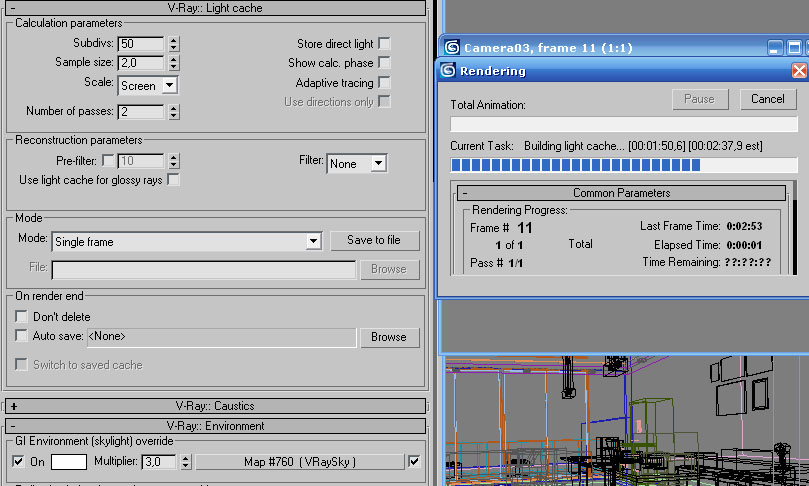
Task: Enable the Auto save checkbox
Action: (x=21, y=335)
